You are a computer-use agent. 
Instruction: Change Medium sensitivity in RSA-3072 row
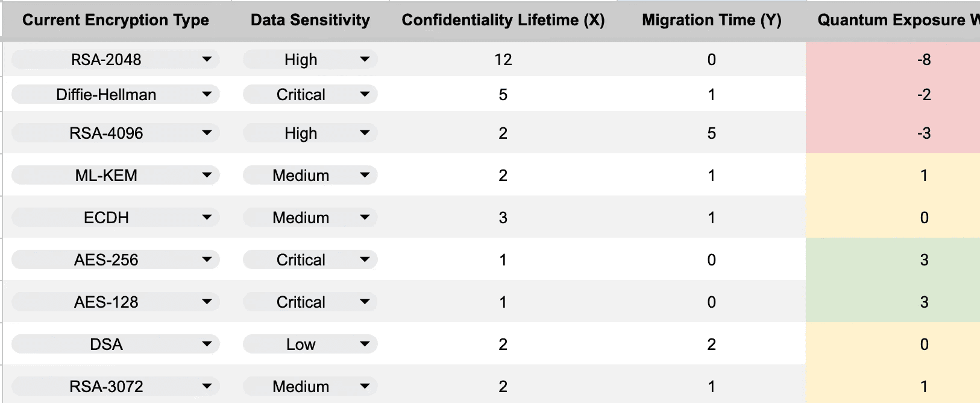(x=310, y=387)
